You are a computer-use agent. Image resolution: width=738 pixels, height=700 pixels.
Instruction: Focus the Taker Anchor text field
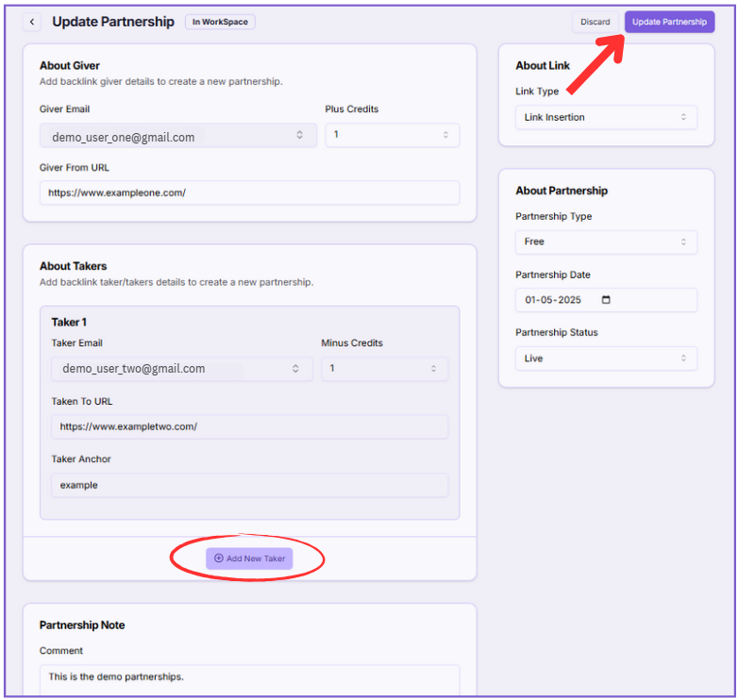[x=249, y=485]
